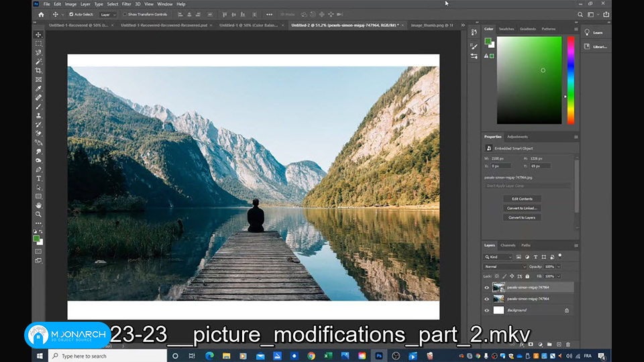Expand the document tabs overflow arrows
644x362 pixels.
[x=463, y=25]
